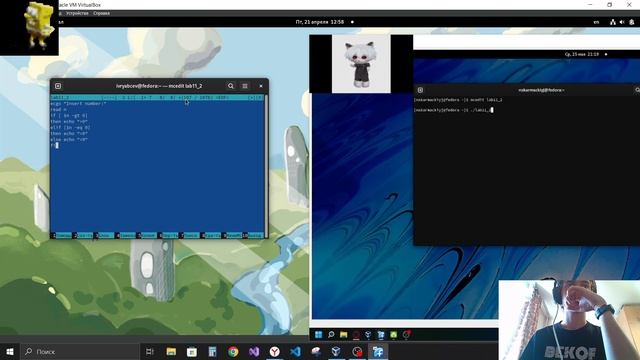
Task: Open the new tab button in mcedit terminal
Action: [x=58, y=86]
